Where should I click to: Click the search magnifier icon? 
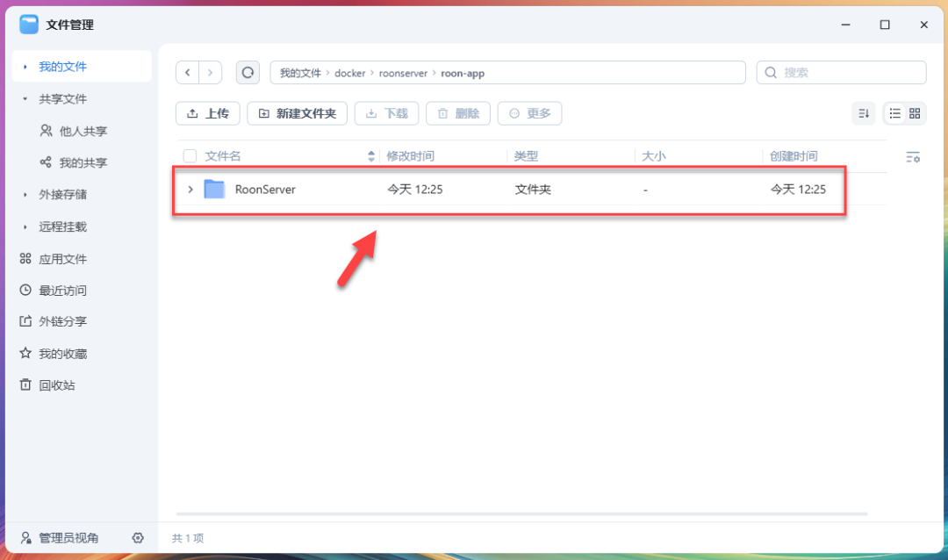pyautogui.click(x=771, y=73)
